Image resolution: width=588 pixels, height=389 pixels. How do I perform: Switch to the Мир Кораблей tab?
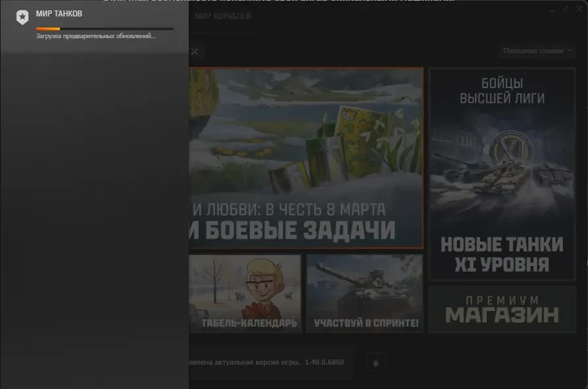pyautogui.click(x=223, y=16)
